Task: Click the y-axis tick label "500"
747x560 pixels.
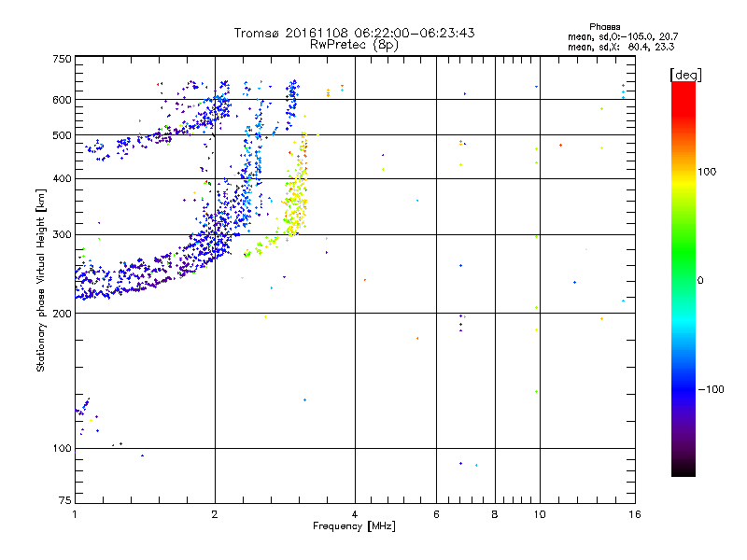Action: point(62,135)
